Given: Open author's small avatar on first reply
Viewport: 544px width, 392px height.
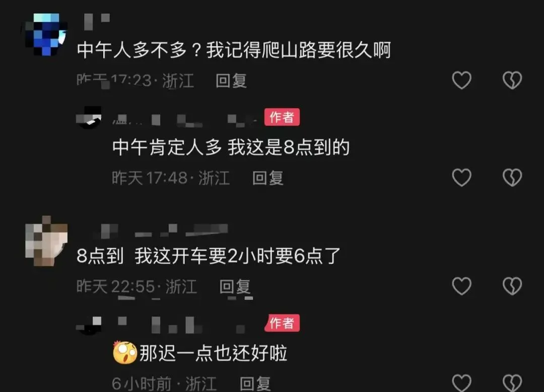Looking at the screenshot, I should tap(89, 117).
